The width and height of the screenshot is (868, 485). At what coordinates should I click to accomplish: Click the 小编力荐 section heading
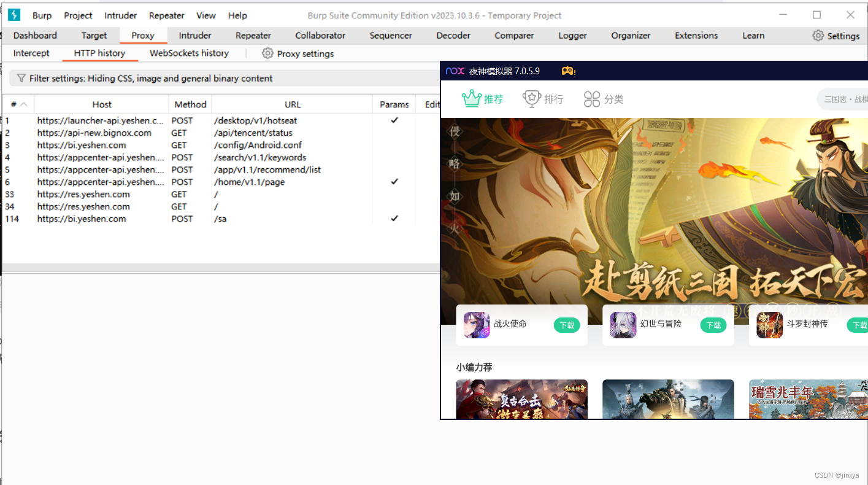pos(474,367)
